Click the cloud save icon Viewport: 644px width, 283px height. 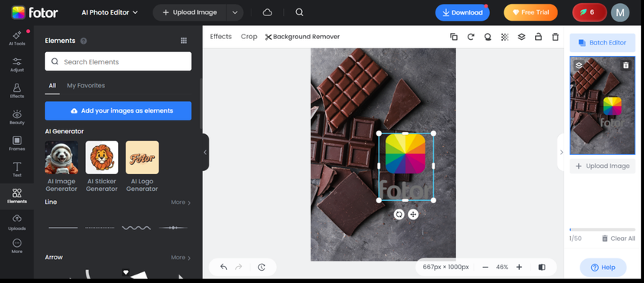(x=268, y=12)
